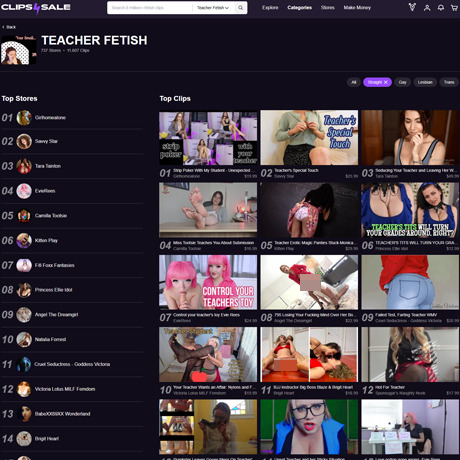Screen dimensions: 460x460
Task: Remove the Straight filter via its X
Action: (x=386, y=82)
